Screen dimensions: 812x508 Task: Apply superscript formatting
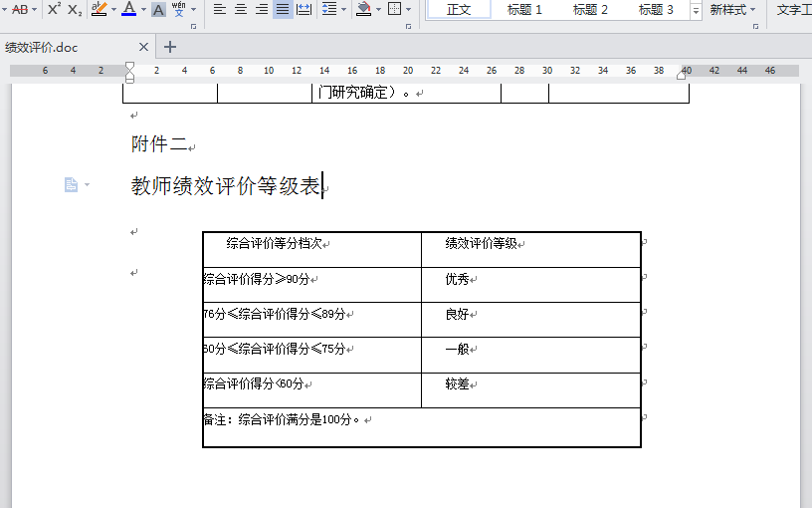pyautogui.click(x=55, y=9)
